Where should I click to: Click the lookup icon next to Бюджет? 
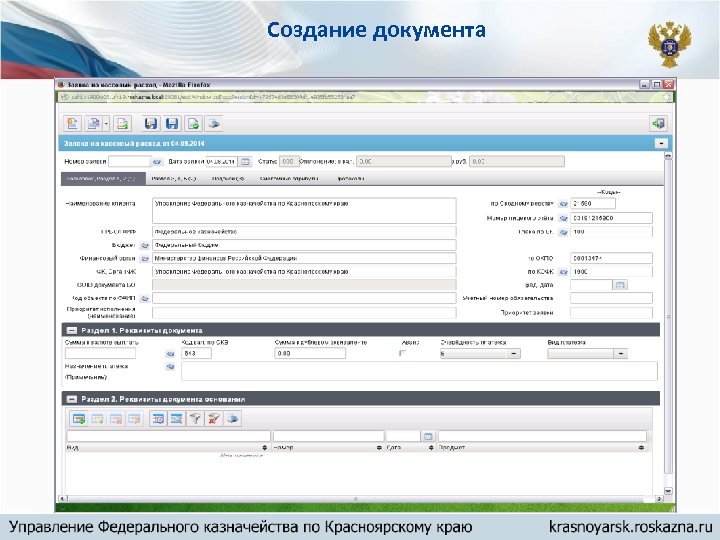pyautogui.click(x=144, y=246)
